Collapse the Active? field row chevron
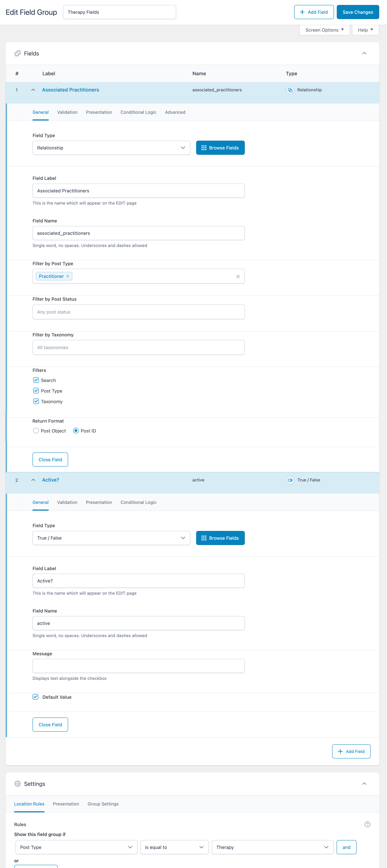The height and width of the screenshot is (868, 387). [33, 480]
